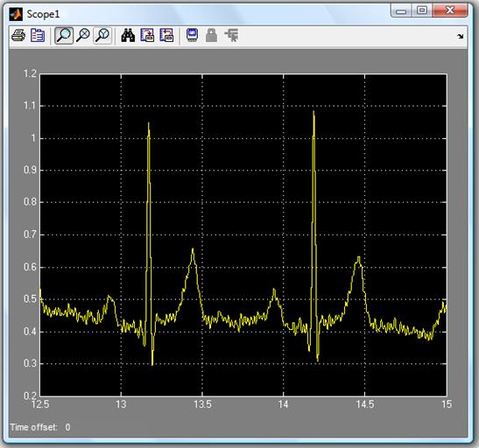Toggle the Floating scope icon
The image size is (479, 448).
[192, 35]
